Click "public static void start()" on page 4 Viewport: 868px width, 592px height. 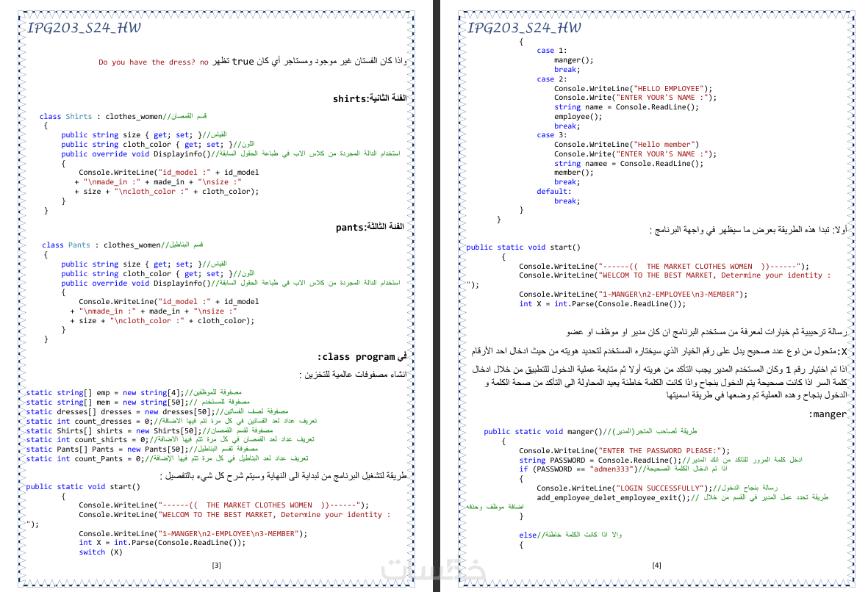pos(523,248)
